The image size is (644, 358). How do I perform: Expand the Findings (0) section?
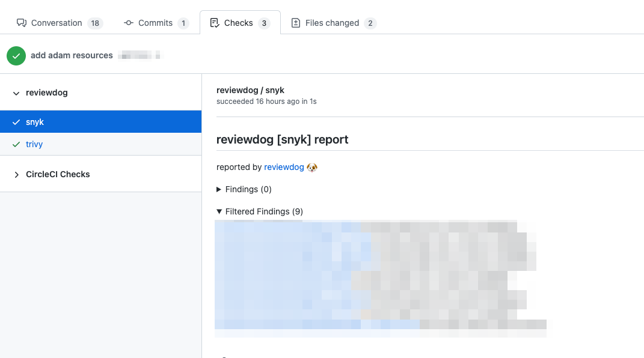coord(244,189)
